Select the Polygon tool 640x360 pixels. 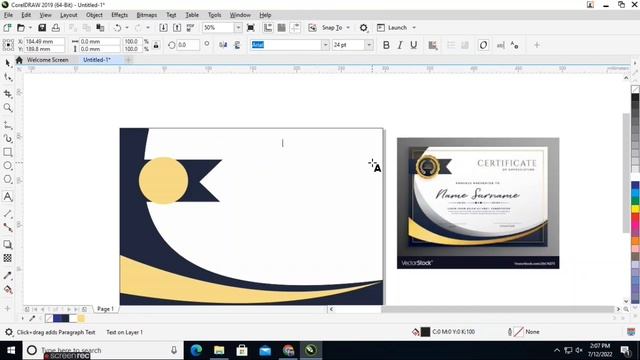[8, 180]
